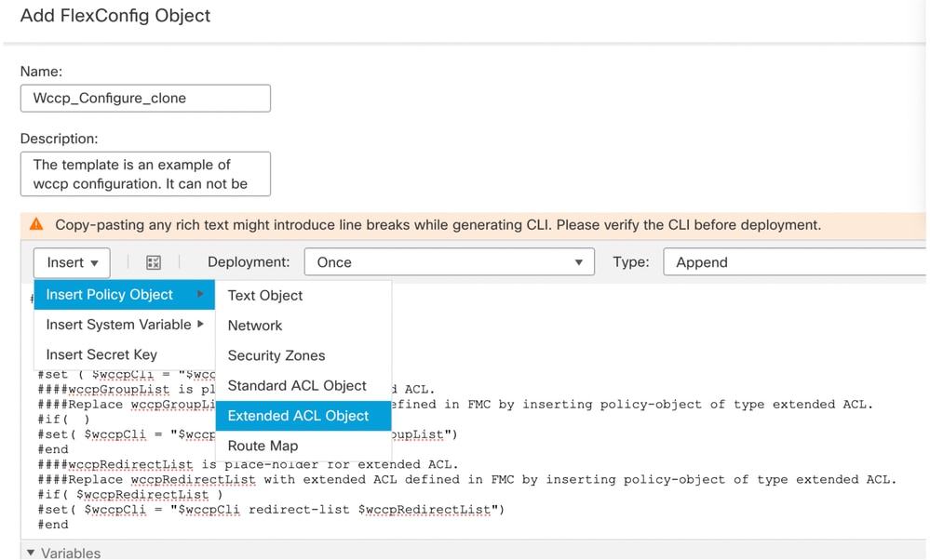Click the orange warning triangle icon
The width and height of the screenshot is (930, 560).
point(36,224)
